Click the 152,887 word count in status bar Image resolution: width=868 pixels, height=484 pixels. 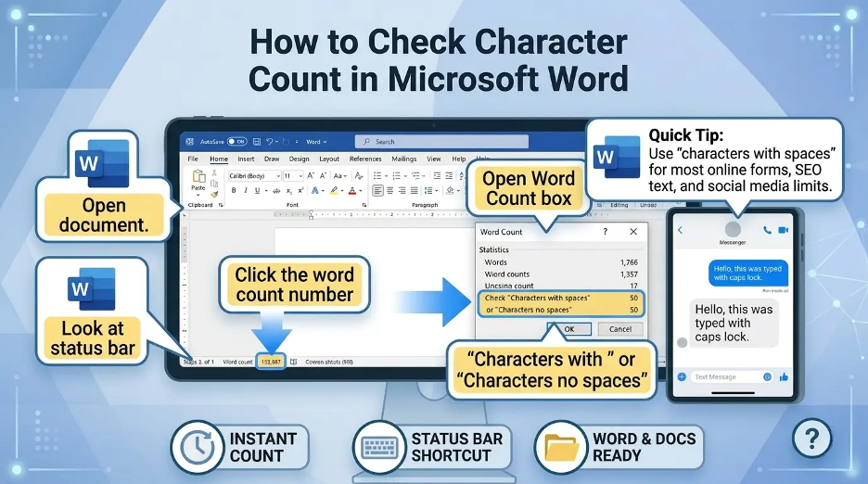pos(271,362)
